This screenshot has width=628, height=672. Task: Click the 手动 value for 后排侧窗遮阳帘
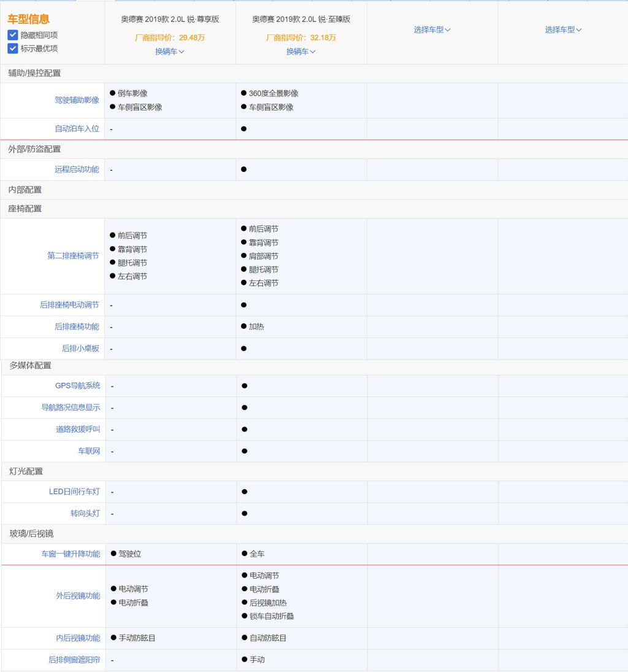click(257, 660)
